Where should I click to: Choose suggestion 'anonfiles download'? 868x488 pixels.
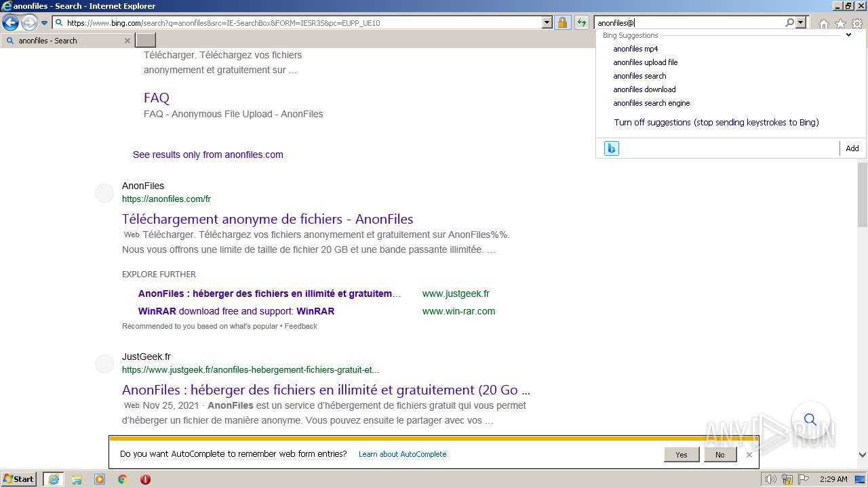pos(644,89)
